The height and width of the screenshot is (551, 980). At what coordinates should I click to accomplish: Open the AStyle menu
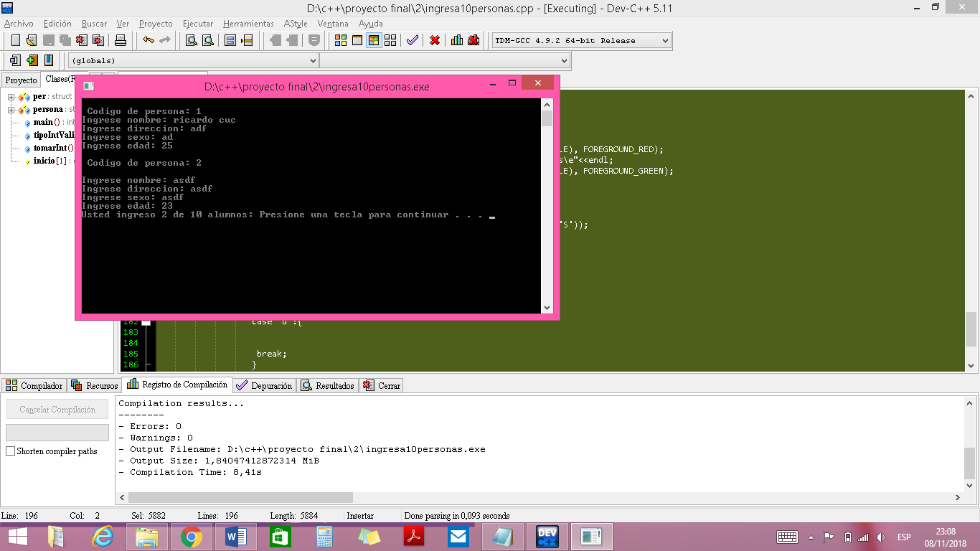(296, 24)
